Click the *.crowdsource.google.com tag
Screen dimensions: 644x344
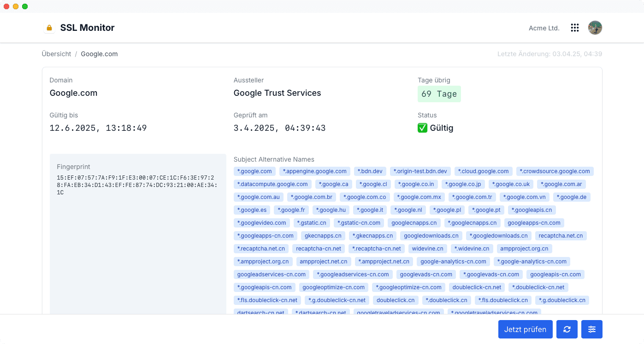[x=555, y=171]
